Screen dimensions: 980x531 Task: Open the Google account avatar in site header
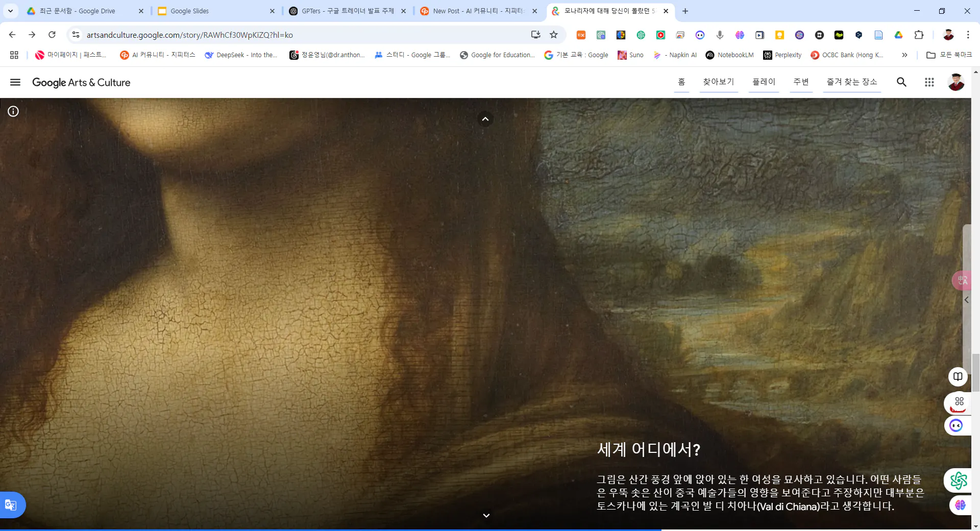(x=956, y=82)
